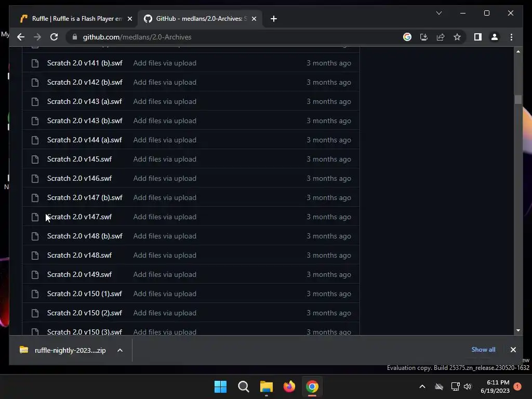The image size is (532, 399).
Task: Close the downloads bar
Action: coord(513,350)
